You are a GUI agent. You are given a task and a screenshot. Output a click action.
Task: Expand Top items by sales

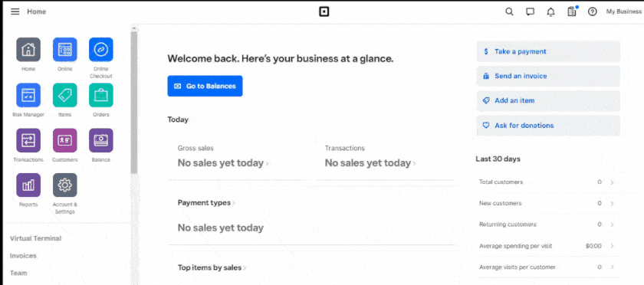coord(212,267)
